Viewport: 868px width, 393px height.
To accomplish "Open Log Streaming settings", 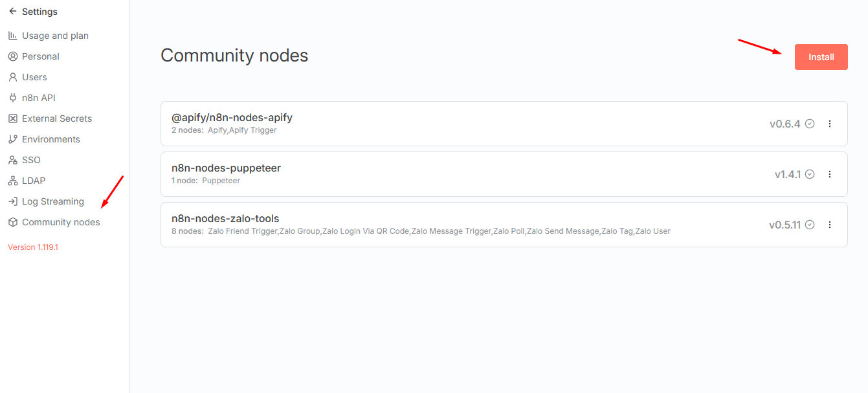I will click(x=52, y=201).
